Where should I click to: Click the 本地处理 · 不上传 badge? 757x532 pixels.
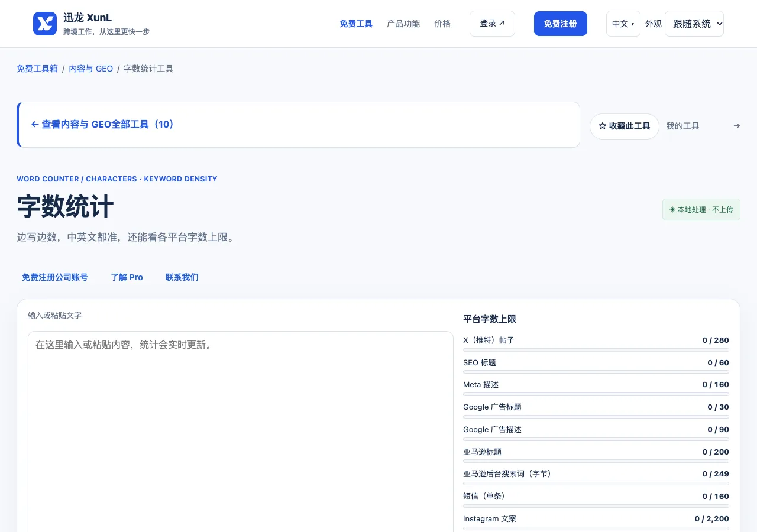(701, 210)
